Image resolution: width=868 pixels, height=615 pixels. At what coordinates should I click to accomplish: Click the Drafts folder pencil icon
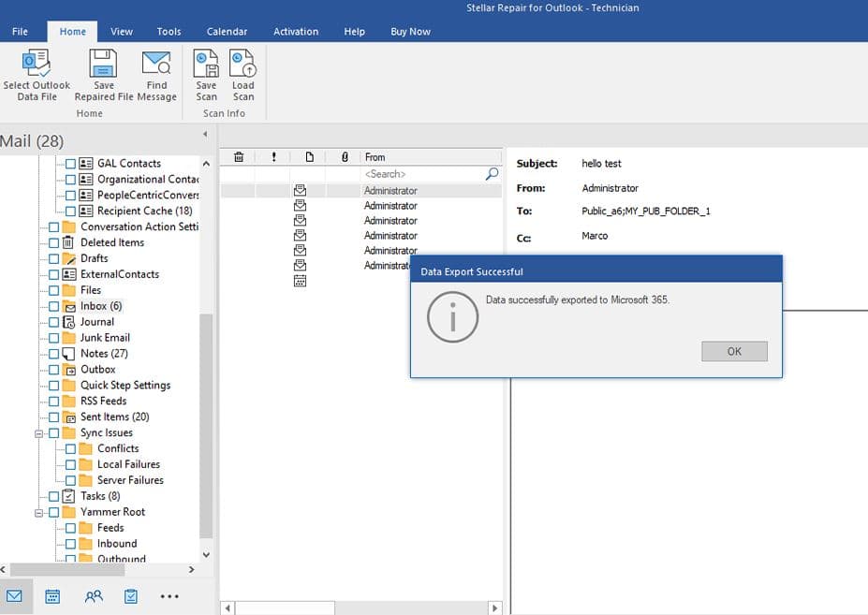(x=69, y=258)
